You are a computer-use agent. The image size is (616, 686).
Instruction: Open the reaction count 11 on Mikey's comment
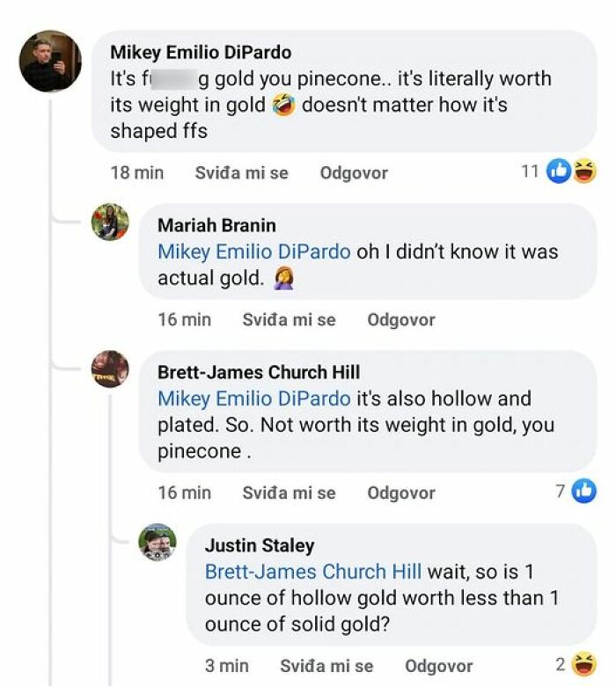530,171
